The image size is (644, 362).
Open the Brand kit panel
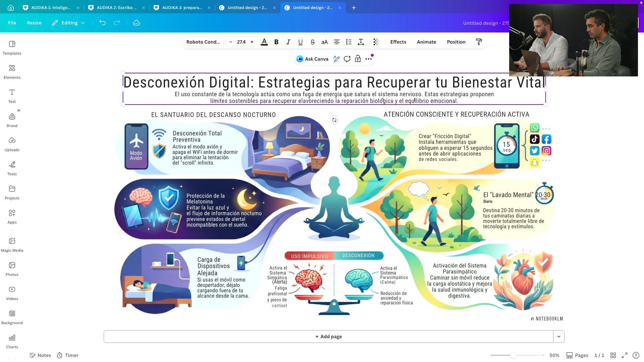(x=12, y=120)
